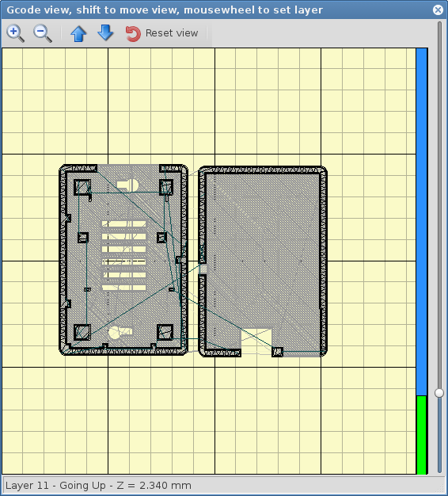Screen dimensions: 448x496
Task: Click the zoom out magnifier icon
Action: (43, 33)
